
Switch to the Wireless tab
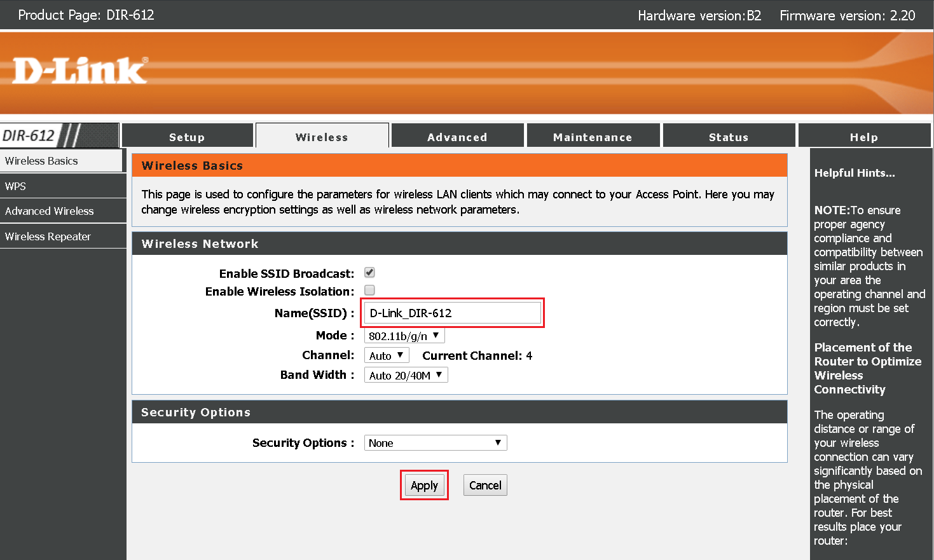click(322, 136)
